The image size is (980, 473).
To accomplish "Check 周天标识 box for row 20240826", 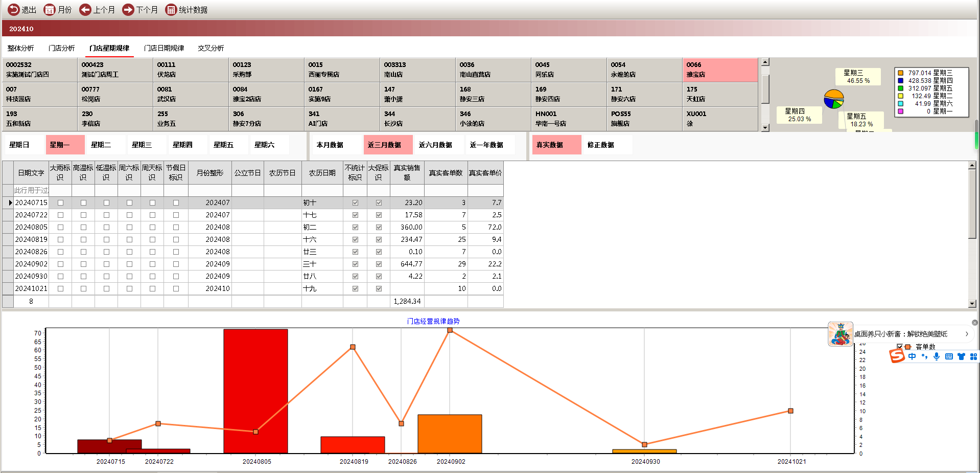I will (x=152, y=252).
